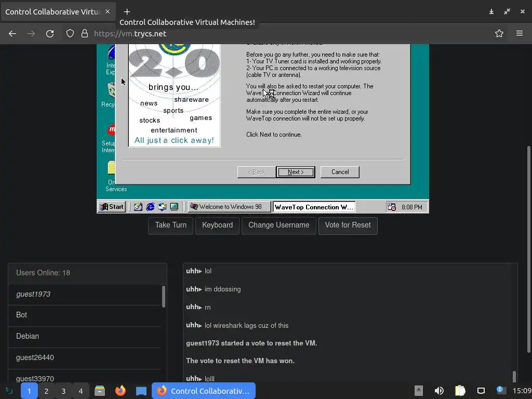
Task: Click the removable media eject tray icon
Action: 419,391
